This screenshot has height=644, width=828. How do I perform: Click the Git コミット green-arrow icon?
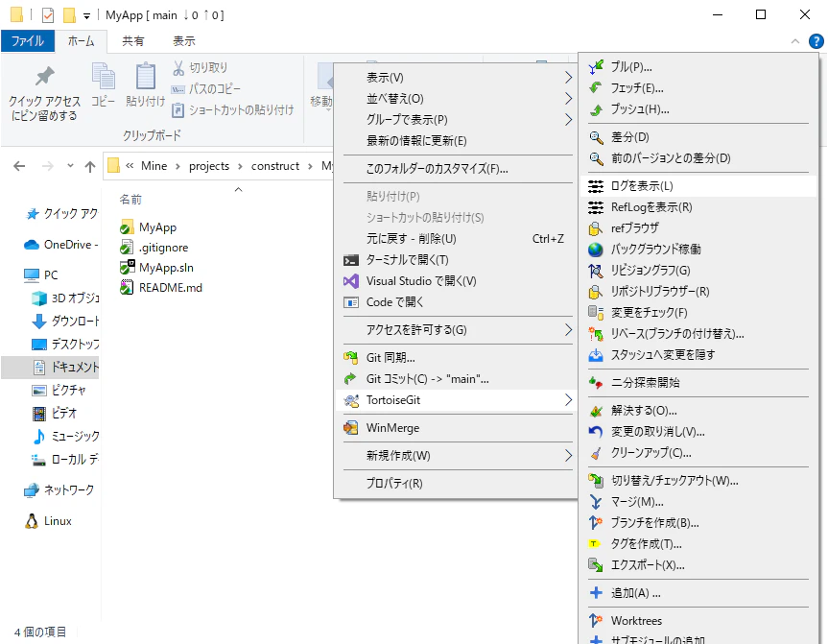click(x=350, y=379)
